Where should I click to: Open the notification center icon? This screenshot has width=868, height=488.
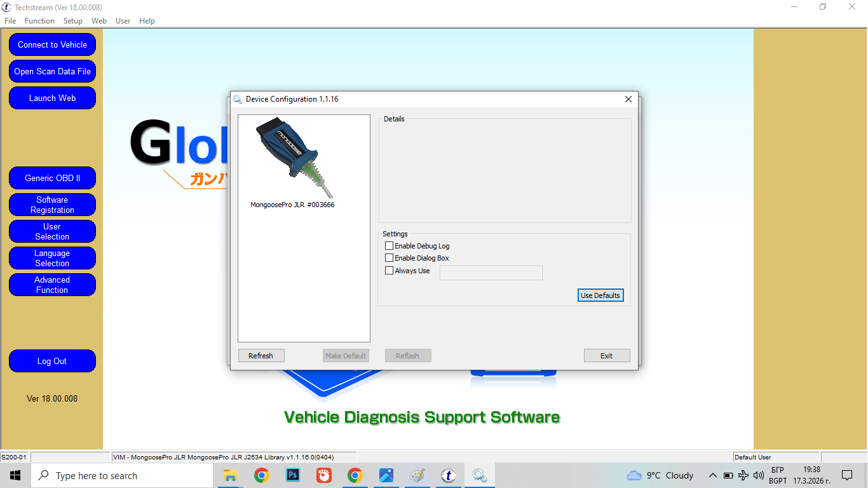(846, 475)
